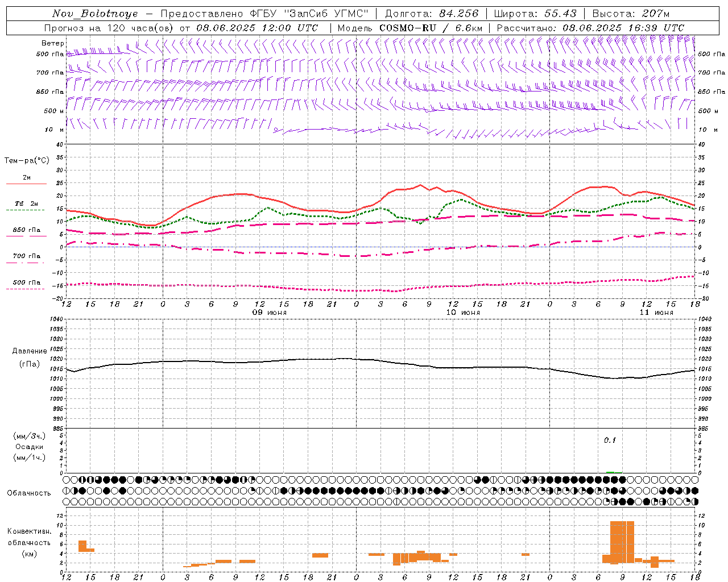Select the 'Предоставлено ФГБУ "ЗапСиб УГМС"' provider text

(264, 14)
